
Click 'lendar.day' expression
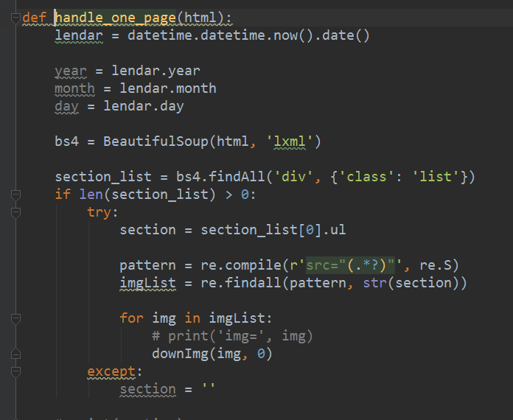pos(144,107)
